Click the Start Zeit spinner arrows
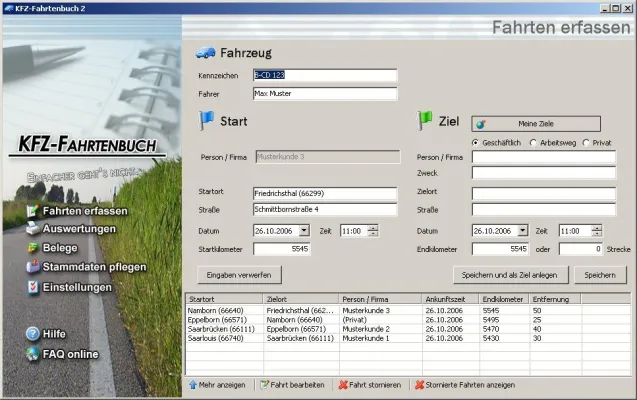Screen dimensions: 637x400 (x=373, y=231)
